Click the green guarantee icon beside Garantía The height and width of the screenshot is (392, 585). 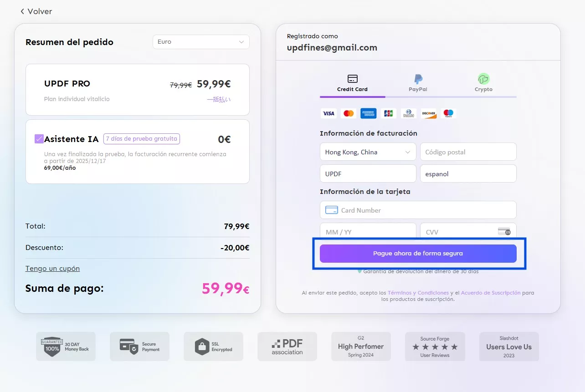click(x=359, y=271)
